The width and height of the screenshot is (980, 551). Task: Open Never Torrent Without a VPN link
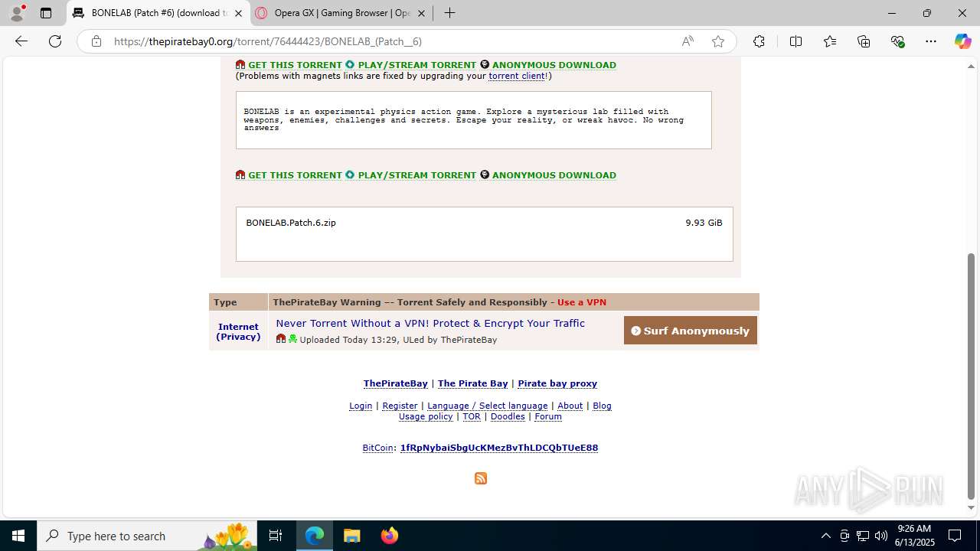[430, 324]
